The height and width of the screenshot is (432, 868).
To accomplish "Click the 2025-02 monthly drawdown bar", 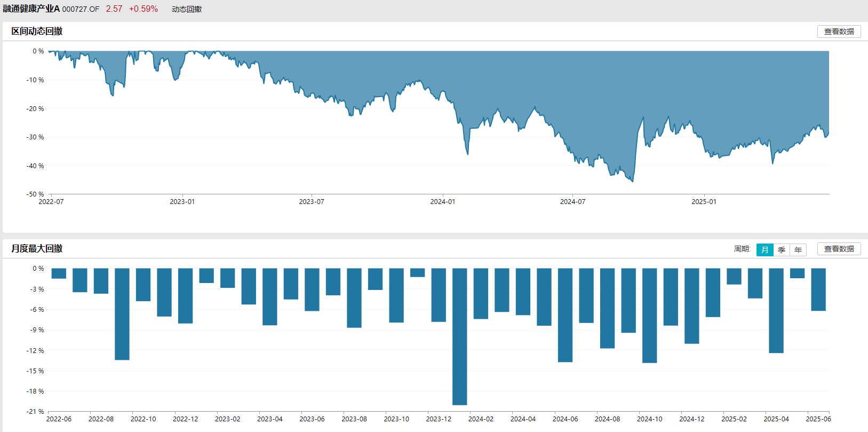I will click(734, 277).
